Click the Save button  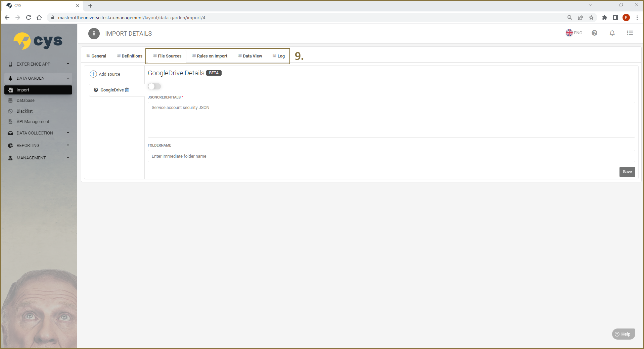click(x=627, y=172)
